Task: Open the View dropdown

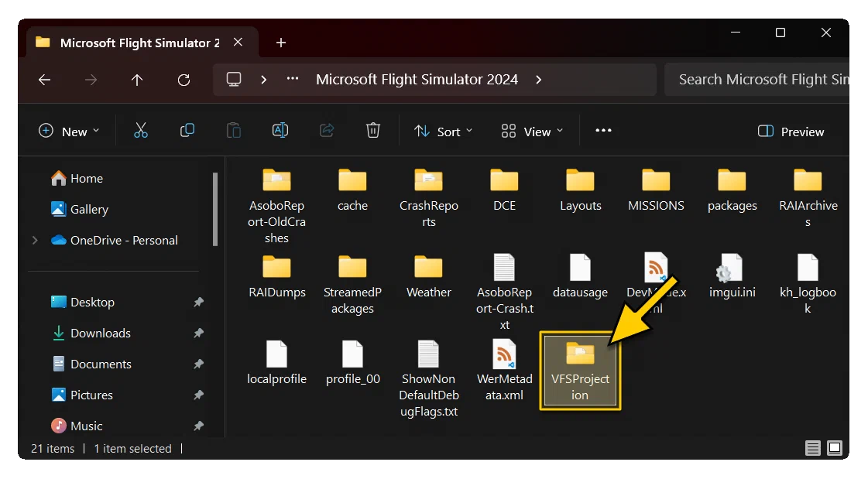Action: (x=532, y=131)
